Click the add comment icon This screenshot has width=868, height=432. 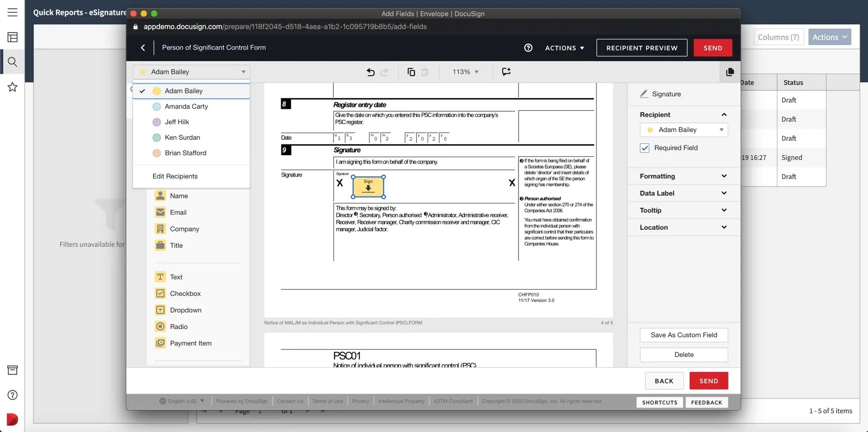506,72
